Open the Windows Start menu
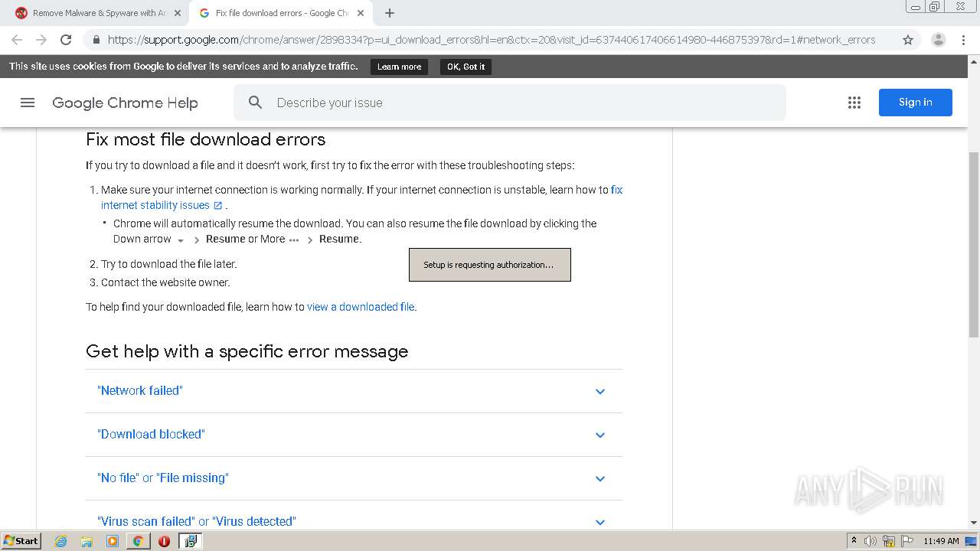 21,540
